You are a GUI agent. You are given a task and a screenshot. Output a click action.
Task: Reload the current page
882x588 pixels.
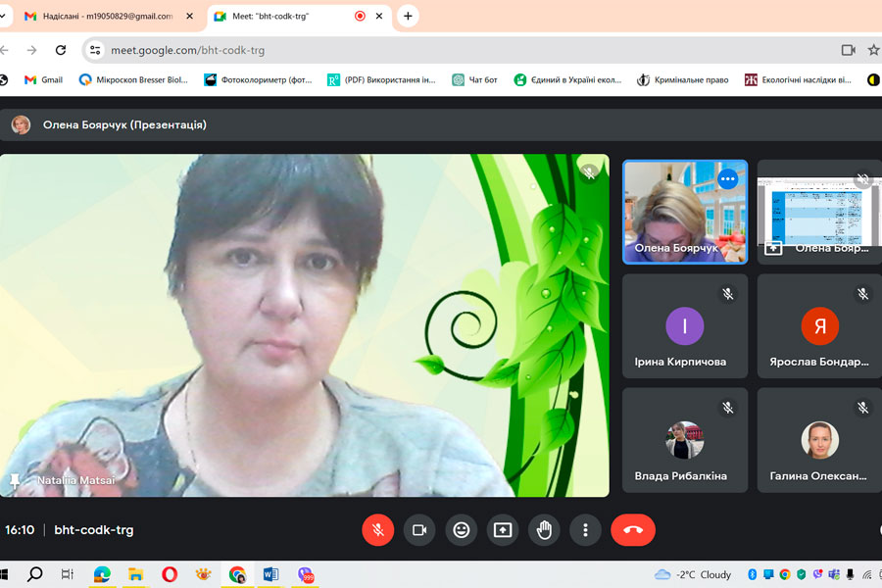tap(61, 50)
